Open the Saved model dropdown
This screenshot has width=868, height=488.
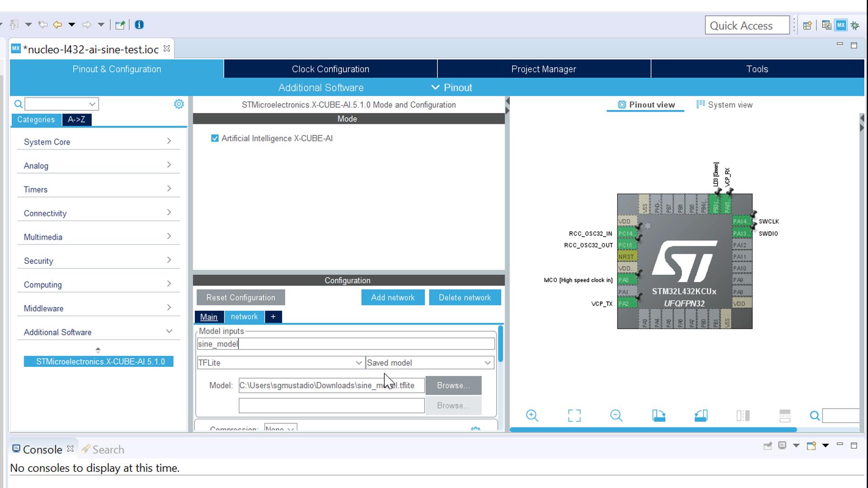pyautogui.click(x=487, y=362)
